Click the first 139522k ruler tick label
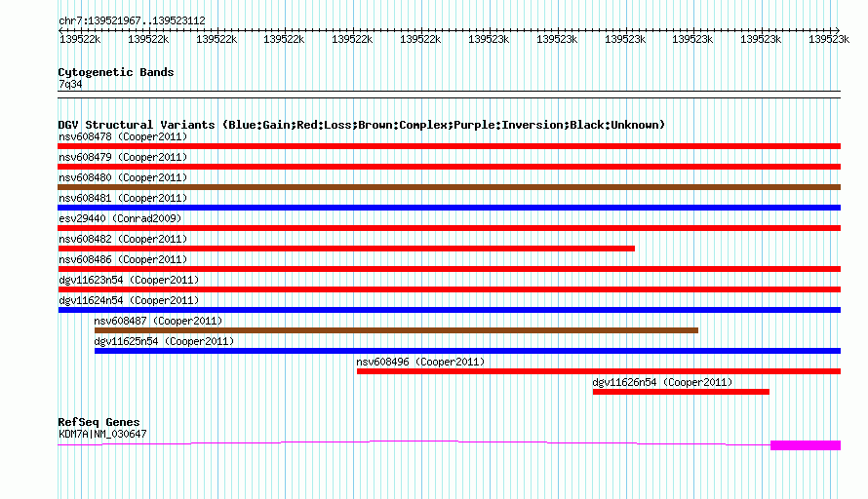This screenshot has width=868, height=499. click(x=80, y=39)
